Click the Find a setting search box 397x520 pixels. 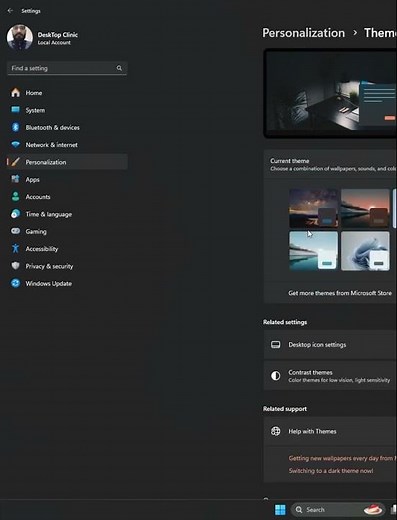click(67, 68)
